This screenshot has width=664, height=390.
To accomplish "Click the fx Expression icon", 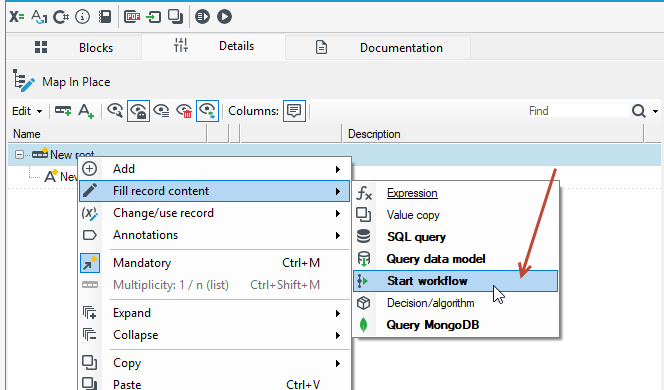I will [364, 194].
